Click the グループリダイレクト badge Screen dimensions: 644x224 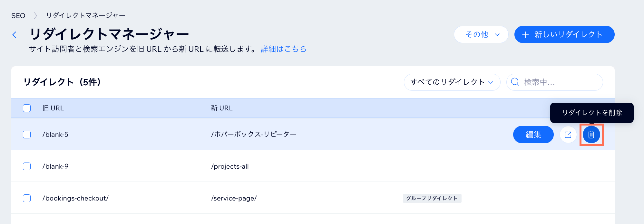click(x=432, y=198)
